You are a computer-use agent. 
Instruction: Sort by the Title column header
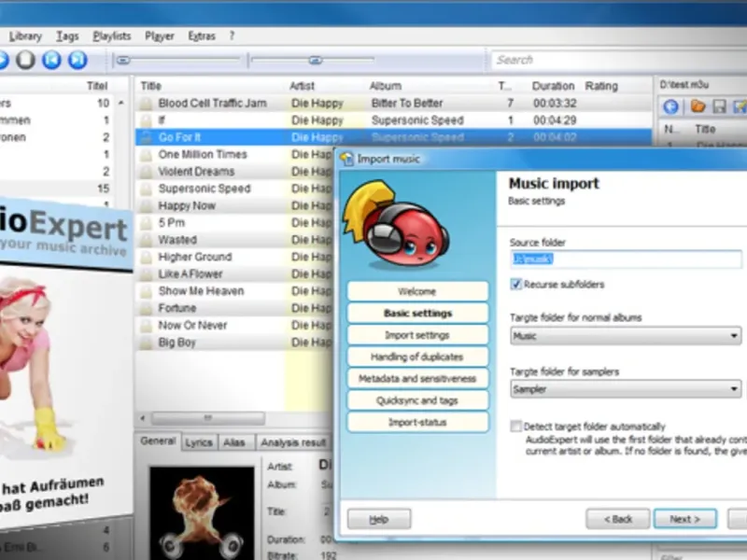151,86
